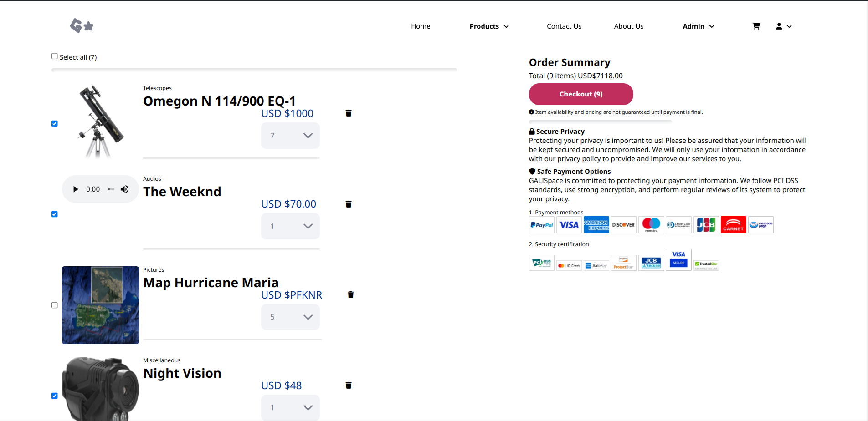This screenshot has height=421, width=868.
Task: Click the Hurricane Maria map image
Action: [x=100, y=305]
